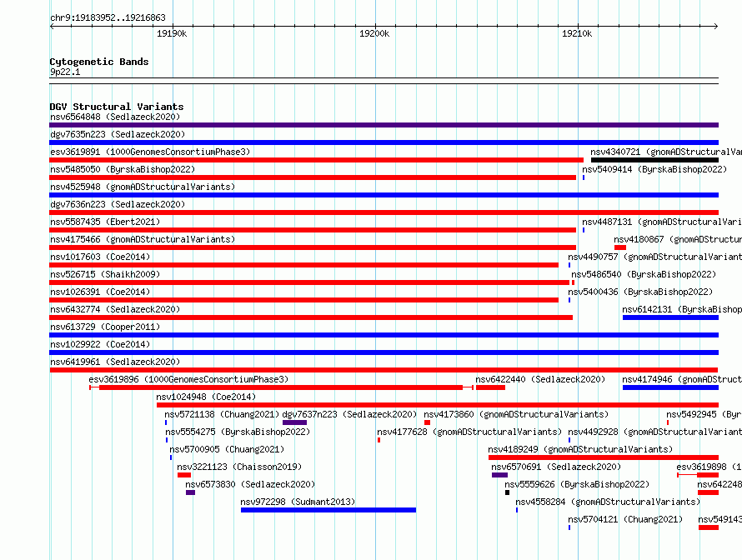The image size is (742, 560).
Task: Select the purple bar for nsv6570691
Action: (x=499, y=475)
